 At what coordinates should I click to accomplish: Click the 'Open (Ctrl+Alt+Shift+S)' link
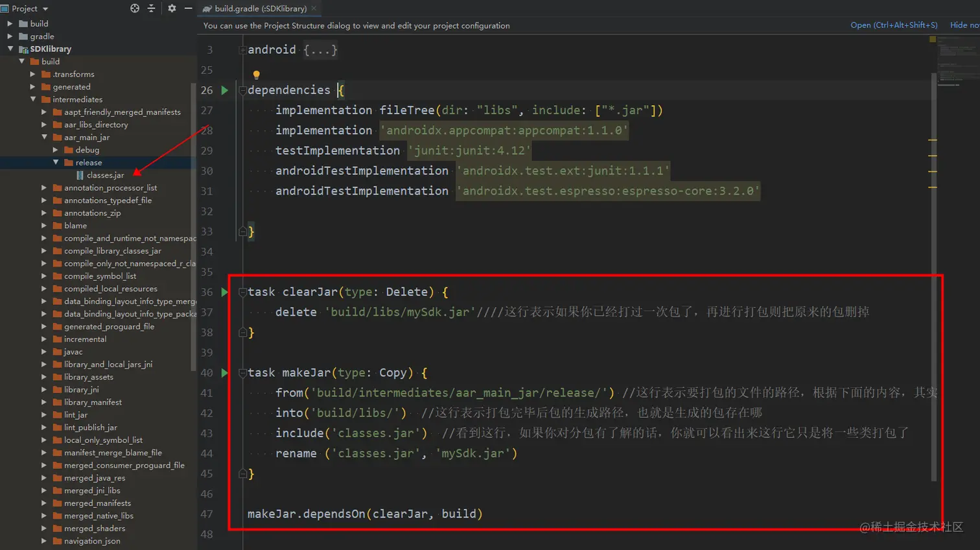point(894,25)
